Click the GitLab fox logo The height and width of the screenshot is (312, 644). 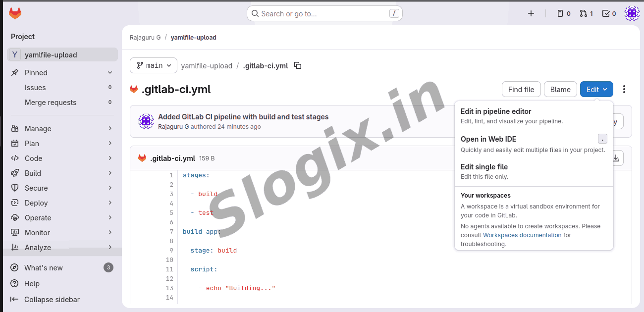(x=15, y=13)
